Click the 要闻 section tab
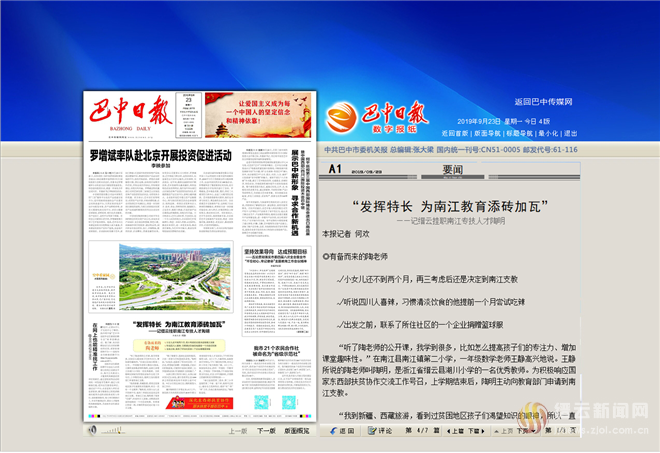The height and width of the screenshot is (453, 660). pos(452,170)
